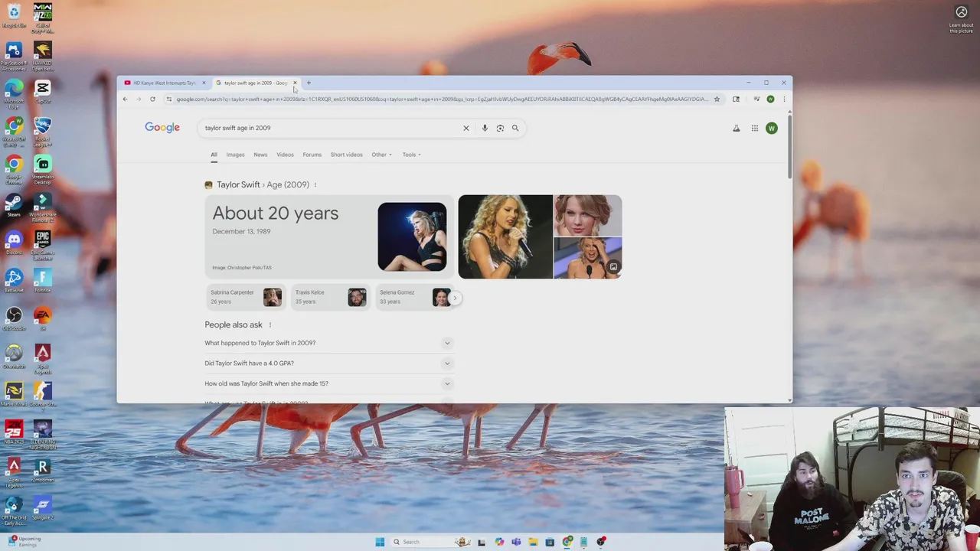Bookmark this page with the star icon

point(717,99)
